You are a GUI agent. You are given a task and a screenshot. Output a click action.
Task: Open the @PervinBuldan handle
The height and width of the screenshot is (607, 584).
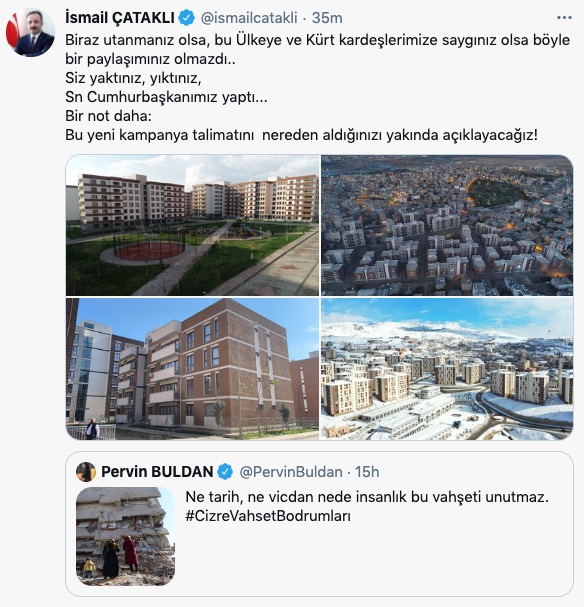[x=291, y=472]
